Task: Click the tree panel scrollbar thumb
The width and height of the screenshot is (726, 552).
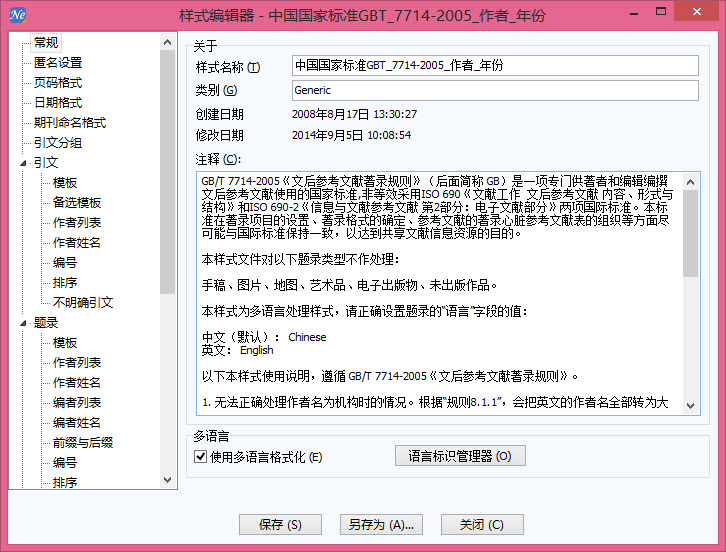Action: point(168,172)
